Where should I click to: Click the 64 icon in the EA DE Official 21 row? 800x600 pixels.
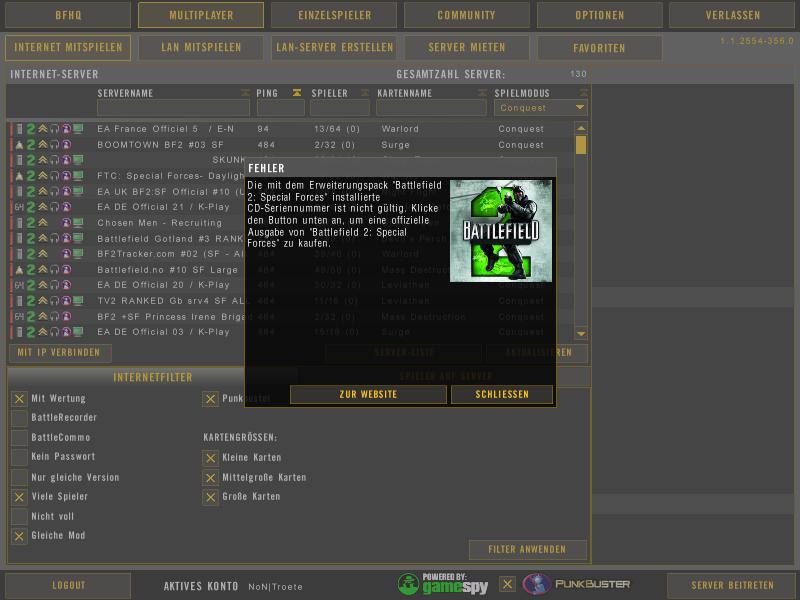[x=19, y=207]
